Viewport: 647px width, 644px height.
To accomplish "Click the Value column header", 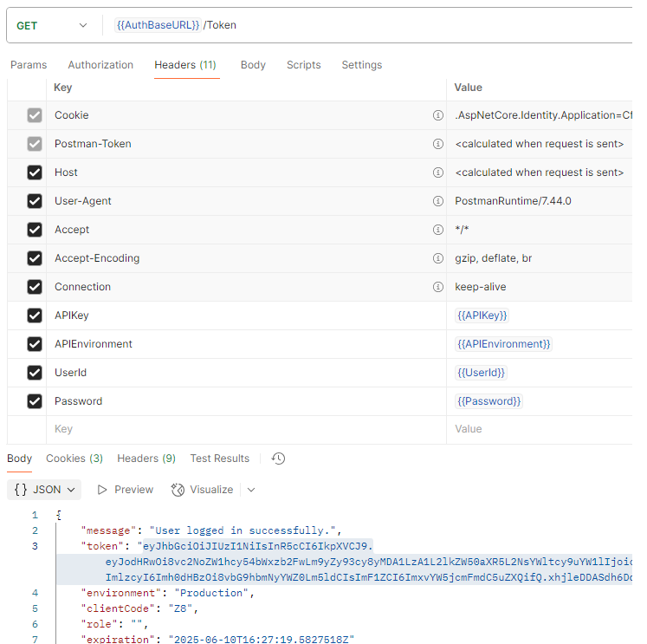I will pyautogui.click(x=468, y=88).
